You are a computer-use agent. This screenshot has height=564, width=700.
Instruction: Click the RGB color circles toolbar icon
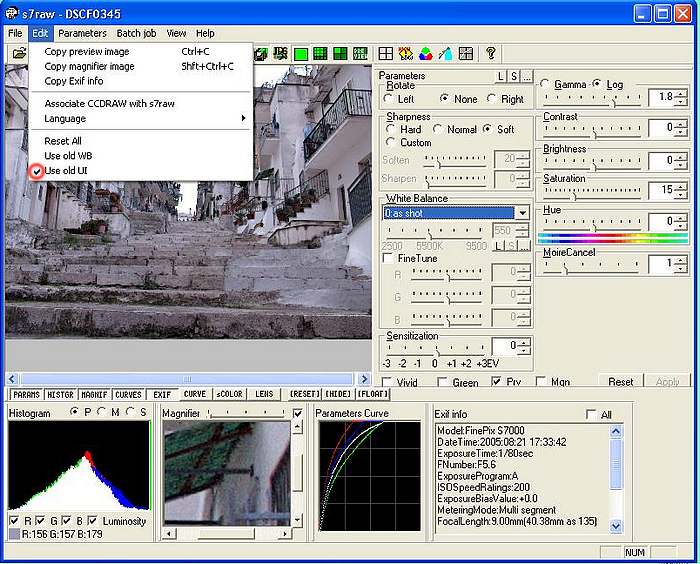pos(426,53)
